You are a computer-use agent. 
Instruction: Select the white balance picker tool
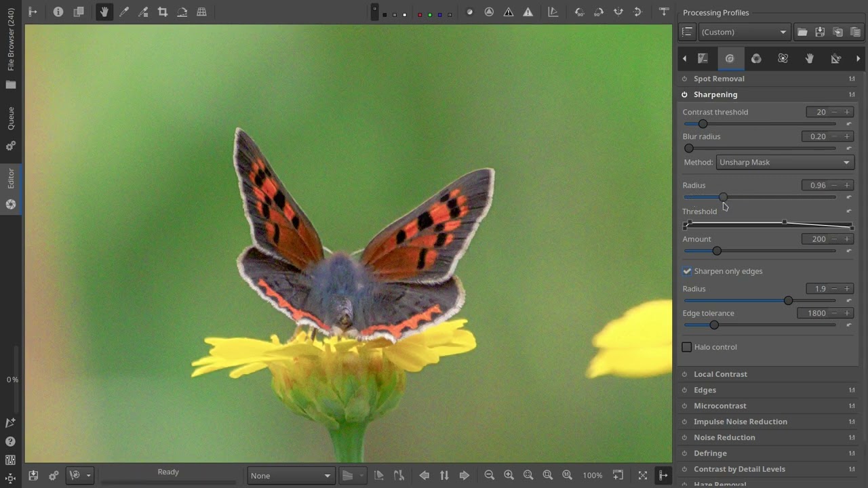(124, 12)
